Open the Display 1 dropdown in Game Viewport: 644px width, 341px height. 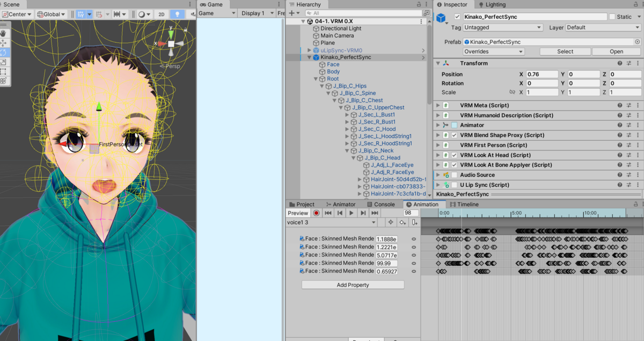257,13
